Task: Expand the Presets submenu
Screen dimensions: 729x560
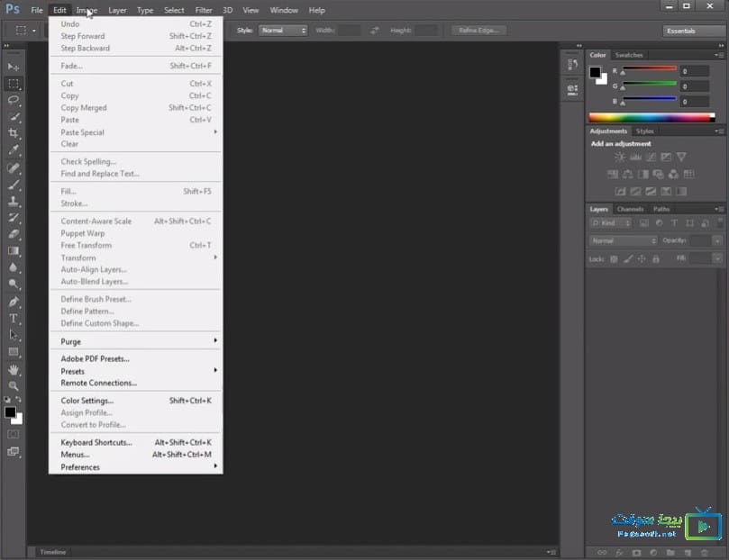Action: (x=136, y=371)
